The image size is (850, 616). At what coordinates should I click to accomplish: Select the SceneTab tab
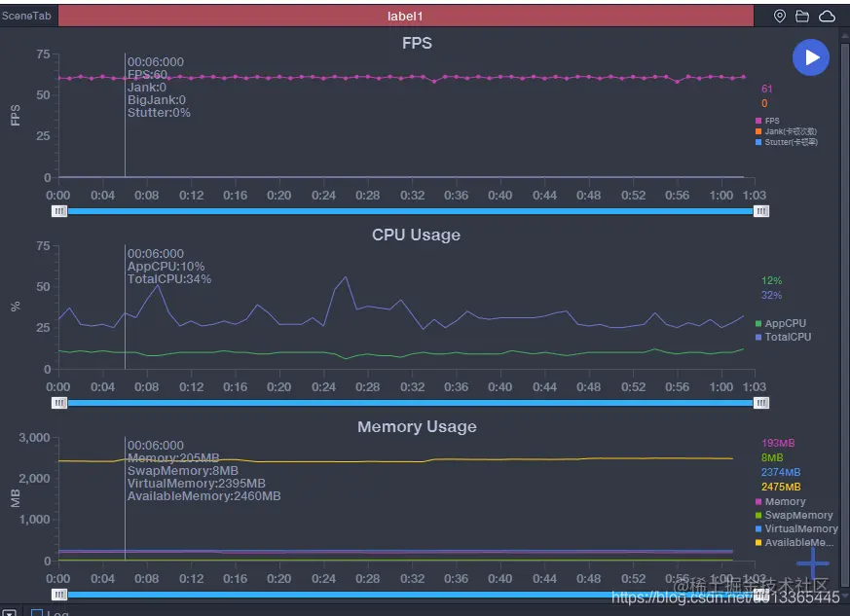click(x=26, y=16)
